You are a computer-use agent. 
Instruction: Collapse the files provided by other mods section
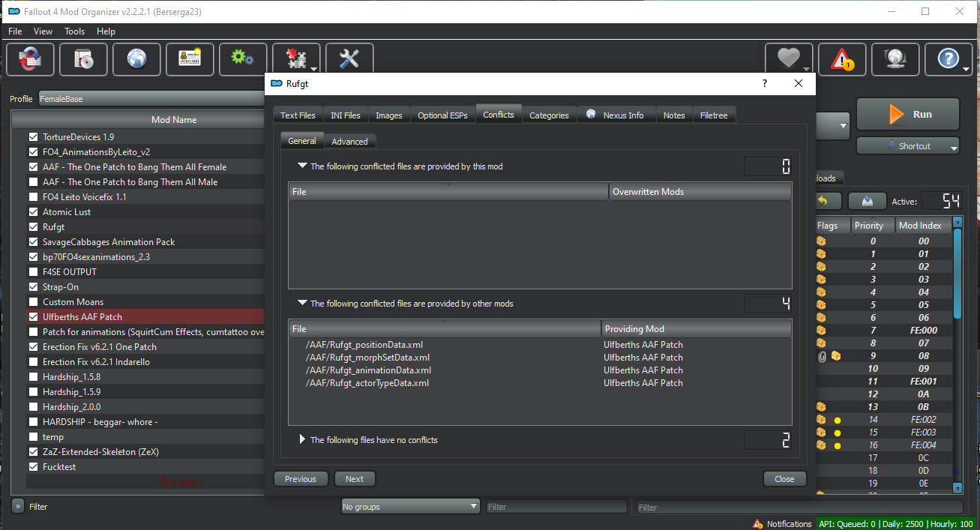coord(302,304)
